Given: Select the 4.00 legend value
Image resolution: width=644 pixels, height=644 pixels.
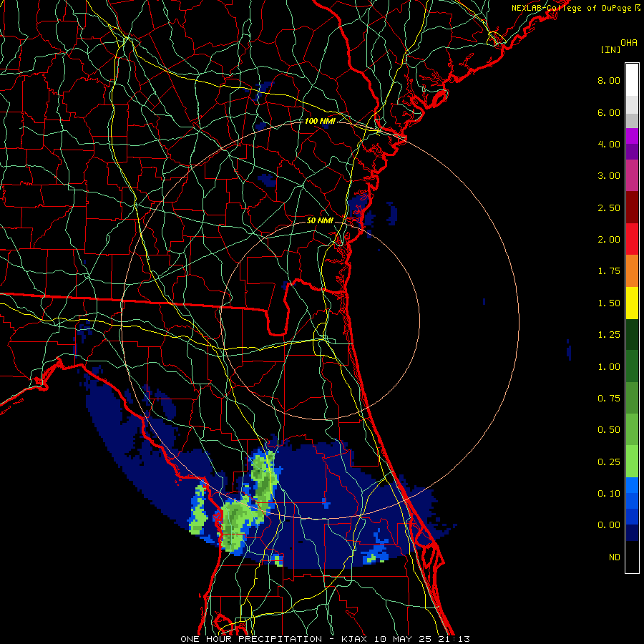Looking at the screenshot, I should click(x=609, y=144).
